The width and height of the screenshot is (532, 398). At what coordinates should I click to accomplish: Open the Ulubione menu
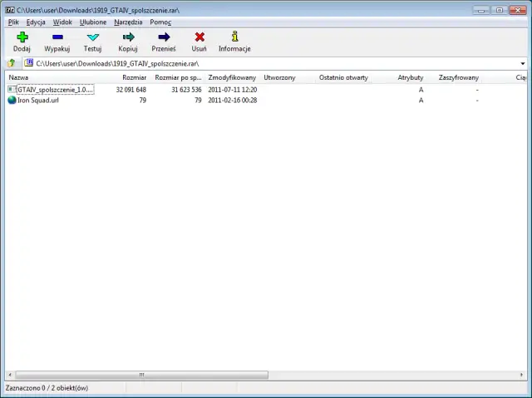pos(93,22)
